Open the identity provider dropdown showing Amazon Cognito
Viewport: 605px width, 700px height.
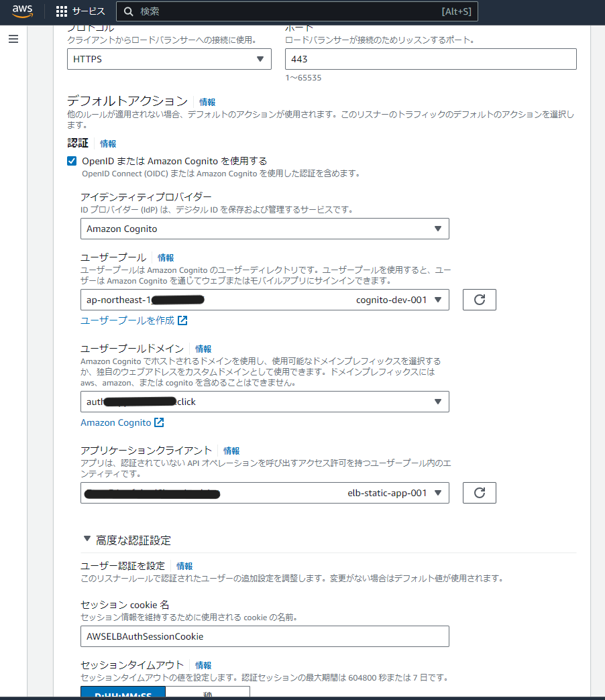tap(265, 229)
